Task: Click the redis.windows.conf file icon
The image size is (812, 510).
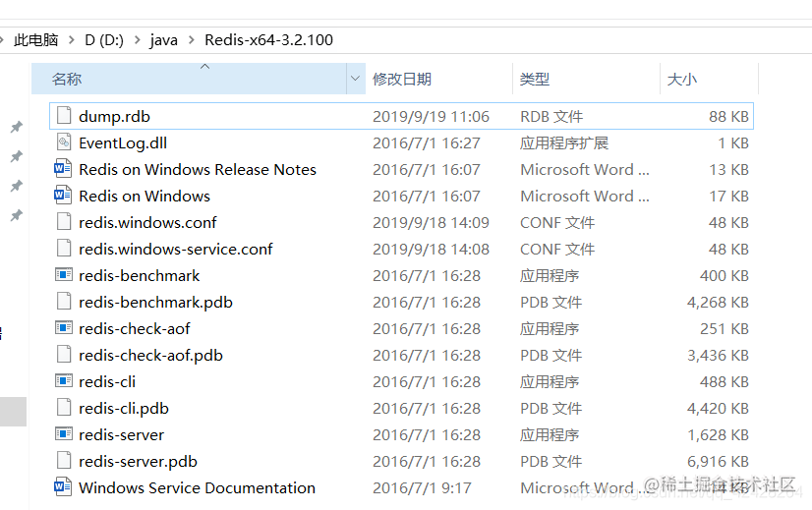Action: tap(64, 222)
